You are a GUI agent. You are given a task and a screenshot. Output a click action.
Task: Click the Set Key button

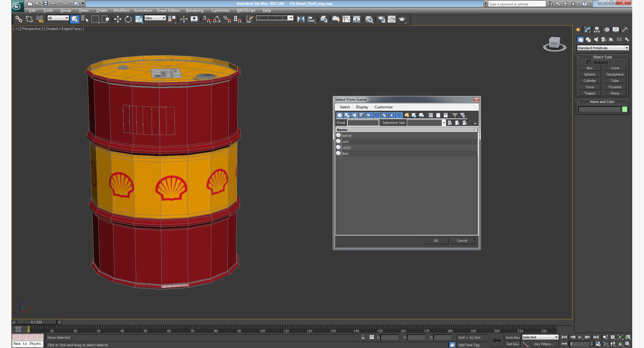click(x=512, y=344)
